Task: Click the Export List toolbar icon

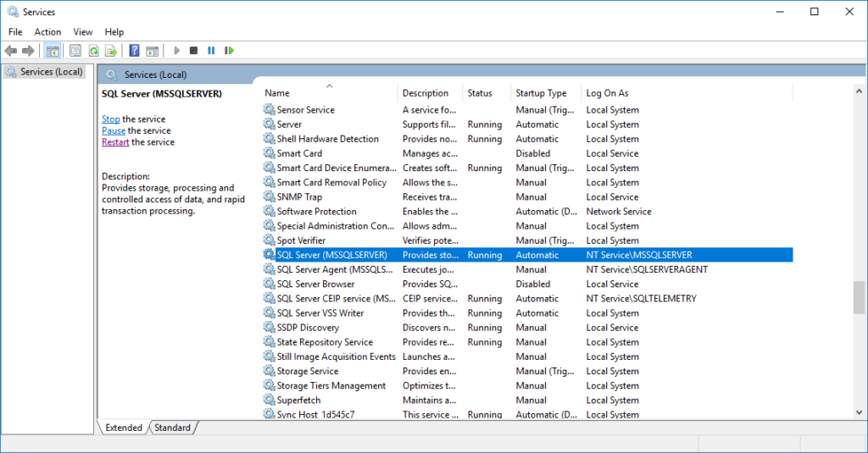Action: 110,51
